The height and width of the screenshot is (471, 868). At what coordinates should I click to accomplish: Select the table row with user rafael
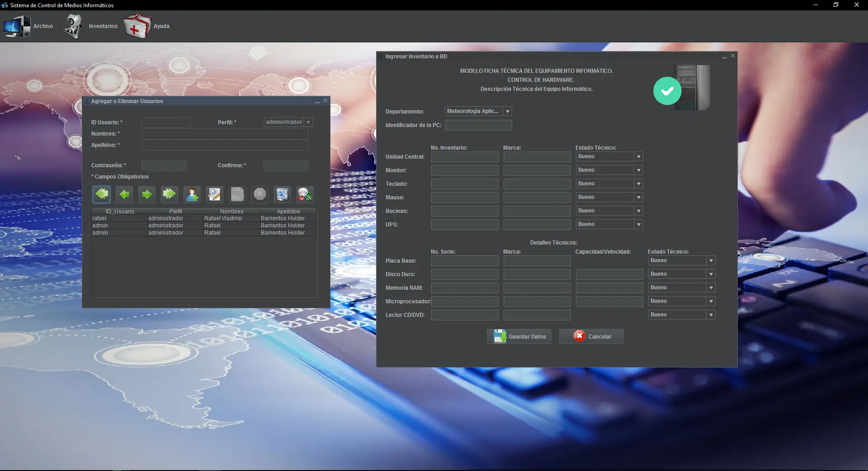(204, 218)
